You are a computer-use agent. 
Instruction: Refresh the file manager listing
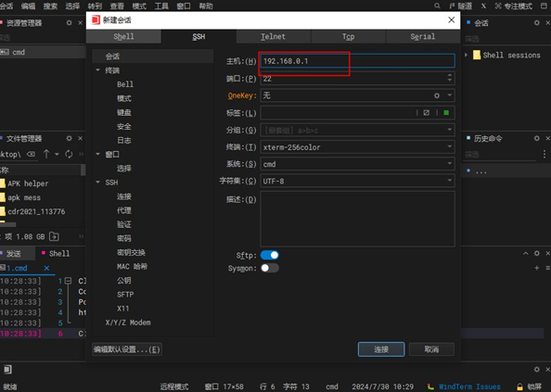pyautogui.click(x=69, y=154)
